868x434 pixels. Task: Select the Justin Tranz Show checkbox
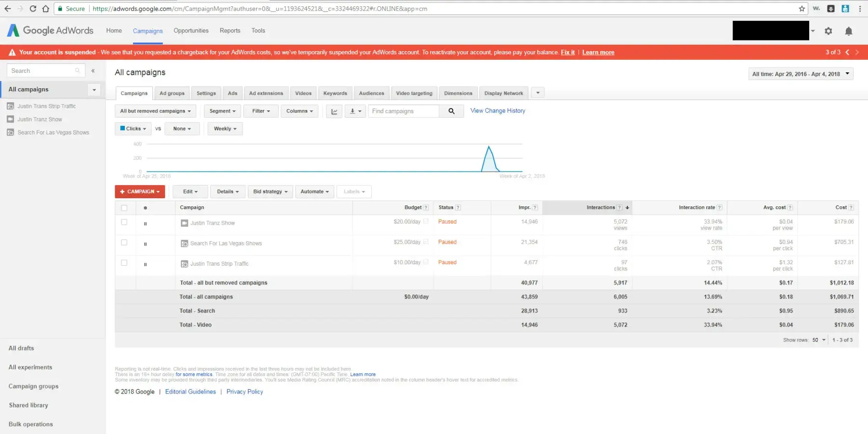[x=124, y=222]
